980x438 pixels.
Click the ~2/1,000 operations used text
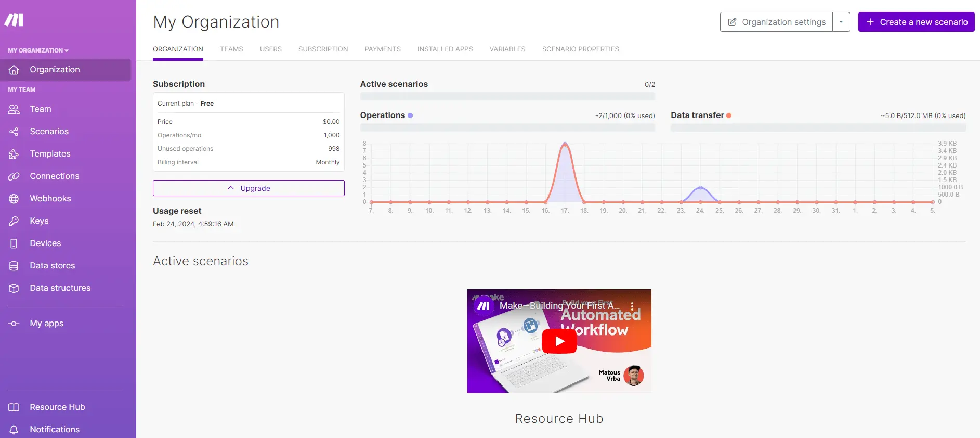(624, 115)
